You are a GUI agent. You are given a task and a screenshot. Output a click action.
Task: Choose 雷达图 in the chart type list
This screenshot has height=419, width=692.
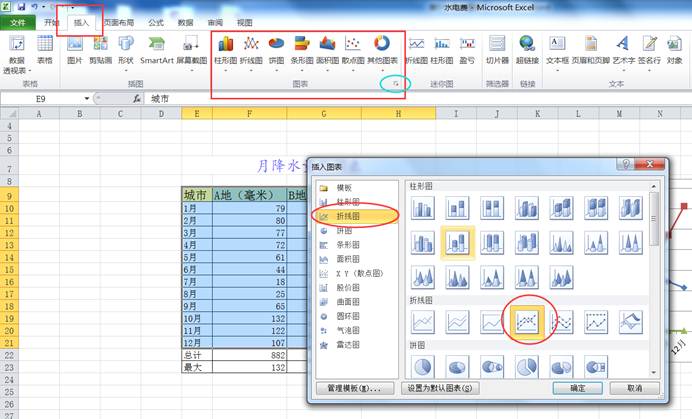tap(344, 342)
